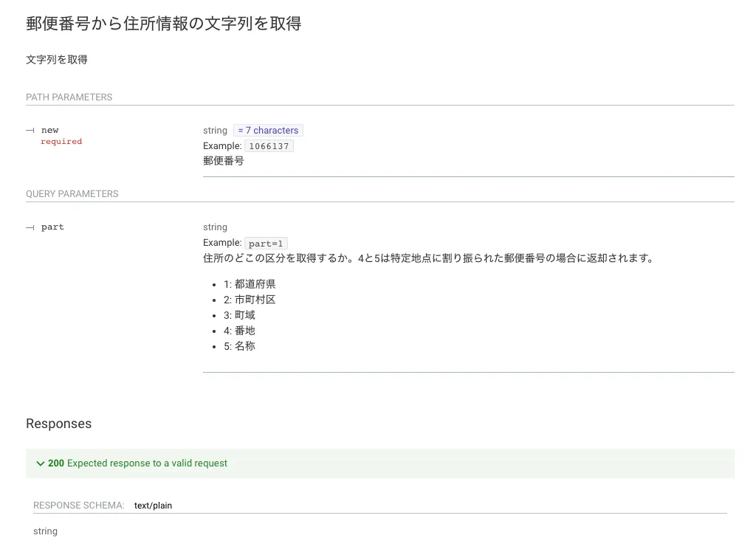The height and width of the screenshot is (541, 756).
Task: Click list item '1: 都道府県'
Action: click(250, 284)
